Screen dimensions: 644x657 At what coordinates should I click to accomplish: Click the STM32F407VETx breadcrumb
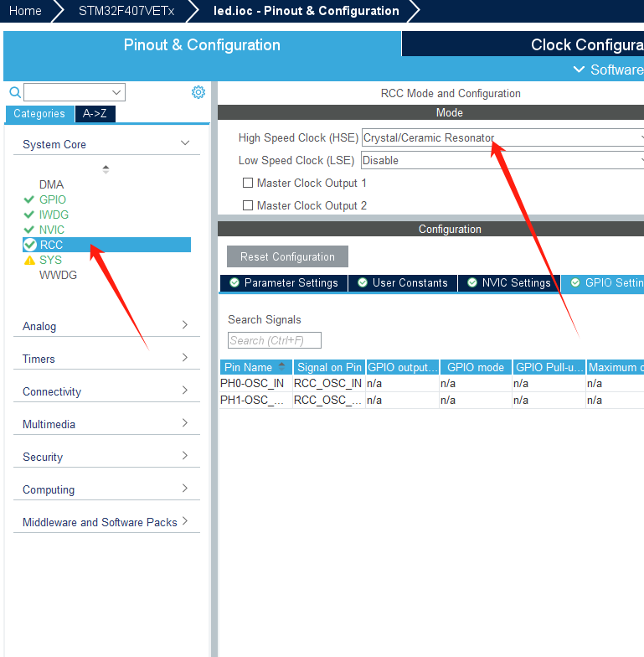pos(126,11)
